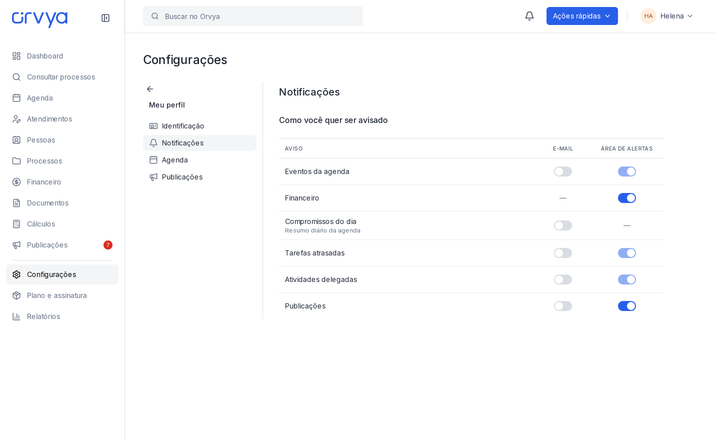This screenshot has width=720, height=440.
Task: Turn off alert area for Eventos da agenda
Action: [627, 171]
